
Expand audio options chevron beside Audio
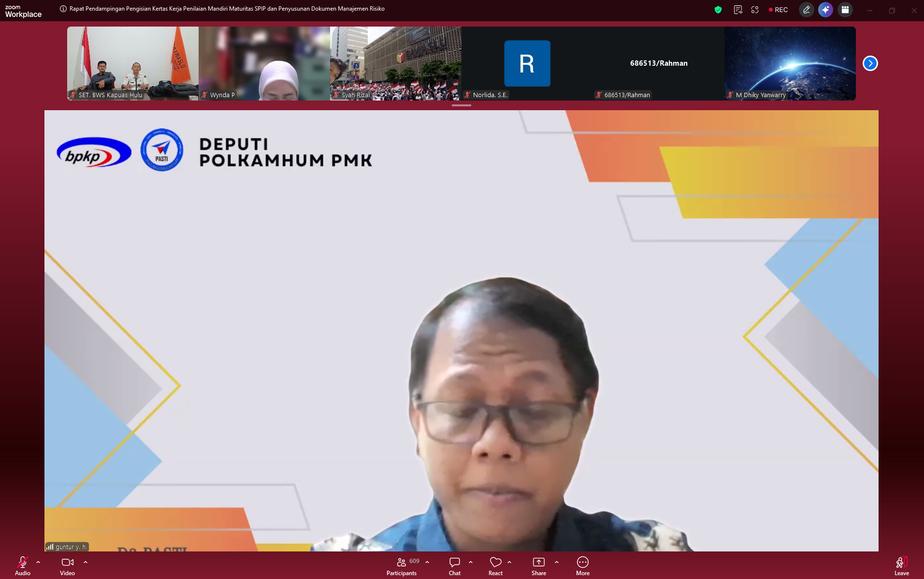coord(38,562)
